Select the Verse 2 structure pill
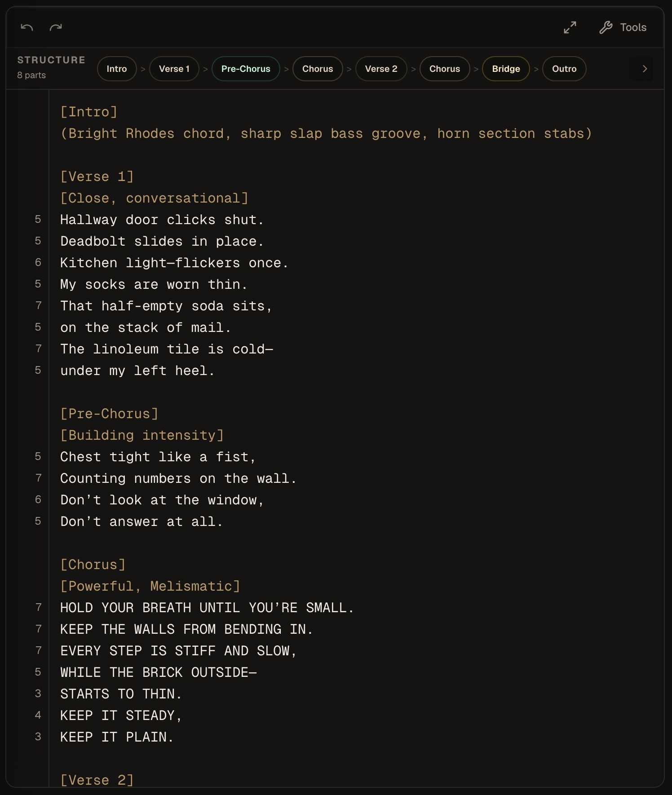The height and width of the screenshot is (795, 672). (381, 69)
